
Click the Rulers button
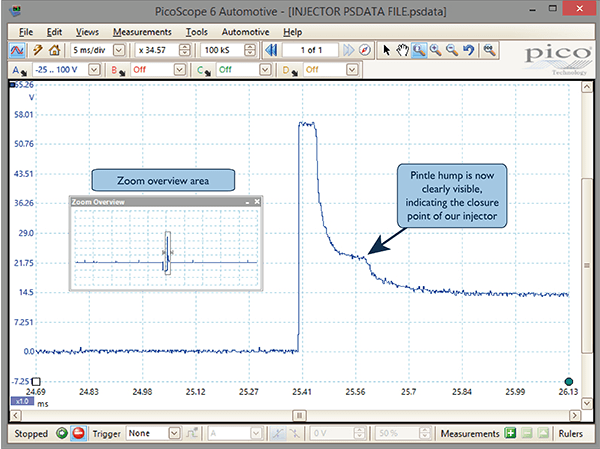coord(570,433)
